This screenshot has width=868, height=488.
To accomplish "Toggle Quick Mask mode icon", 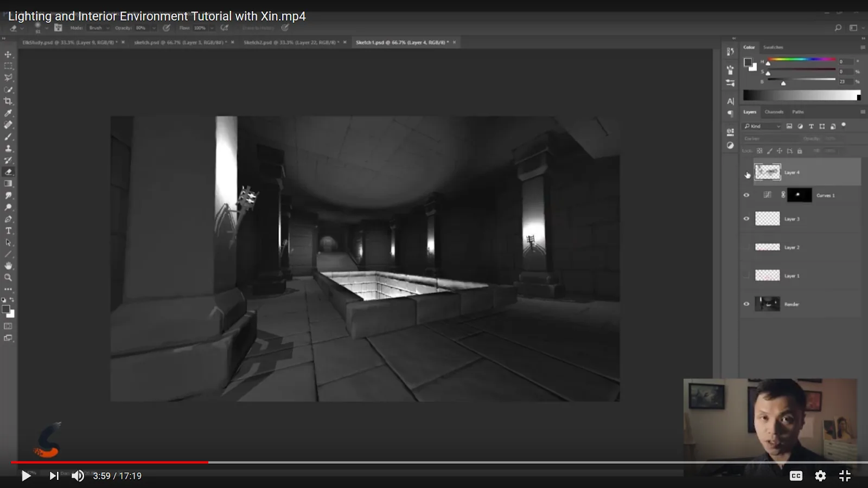I will click(8, 326).
